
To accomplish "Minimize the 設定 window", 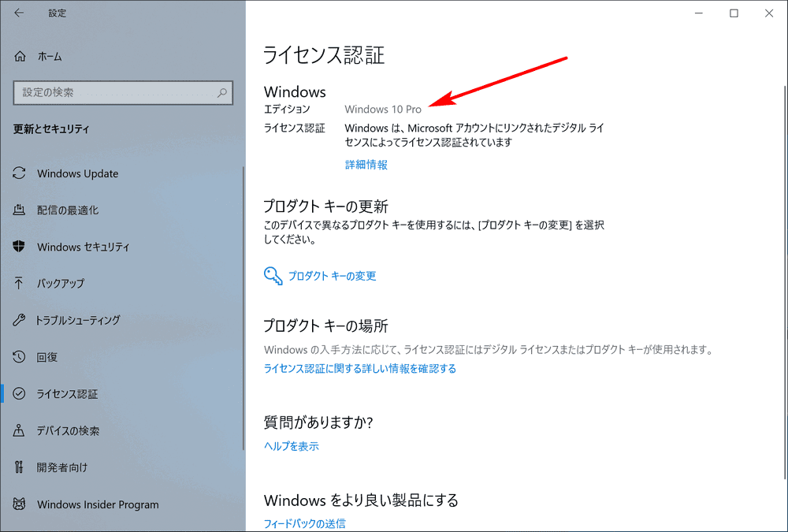I will pyautogui.click(x=698, y=13).
